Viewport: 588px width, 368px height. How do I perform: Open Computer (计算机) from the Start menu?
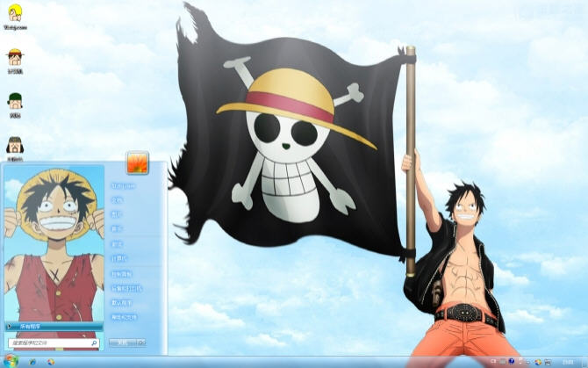coord(119,259)
